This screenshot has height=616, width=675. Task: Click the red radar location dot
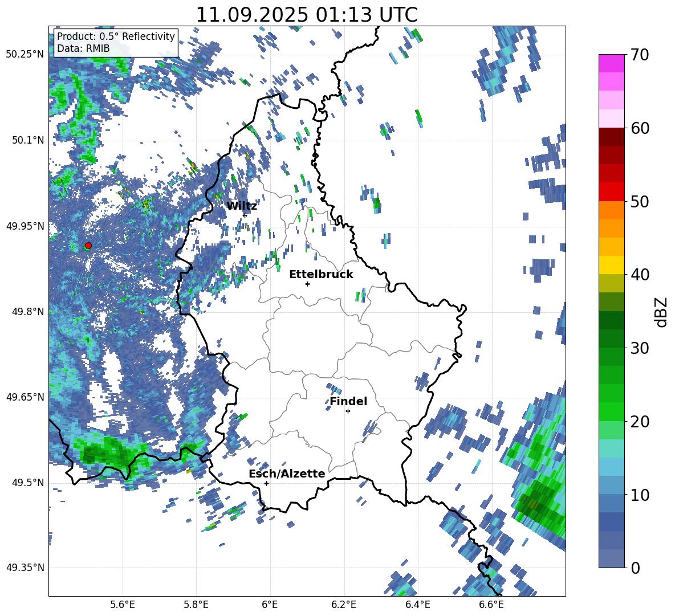click(x=88, y=246)
